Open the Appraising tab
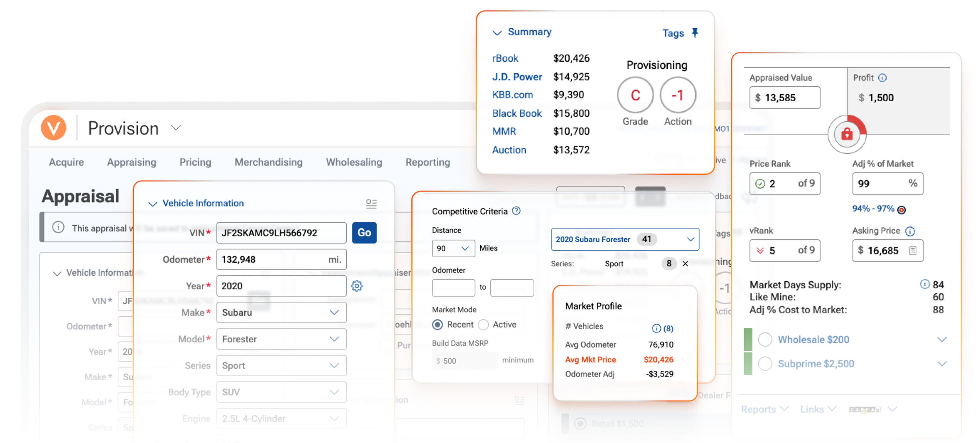 [x=131, y=162]
